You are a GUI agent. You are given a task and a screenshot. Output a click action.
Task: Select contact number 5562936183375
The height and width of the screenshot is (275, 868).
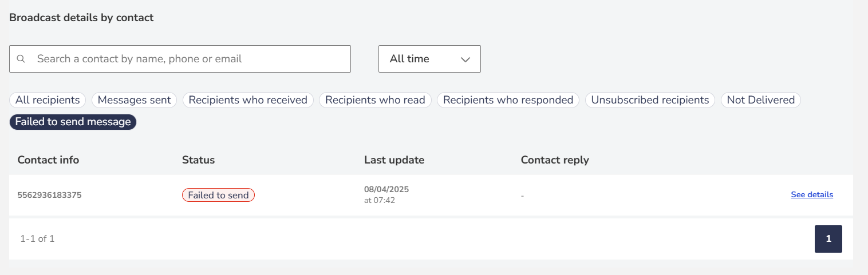[x=49, y=195]
